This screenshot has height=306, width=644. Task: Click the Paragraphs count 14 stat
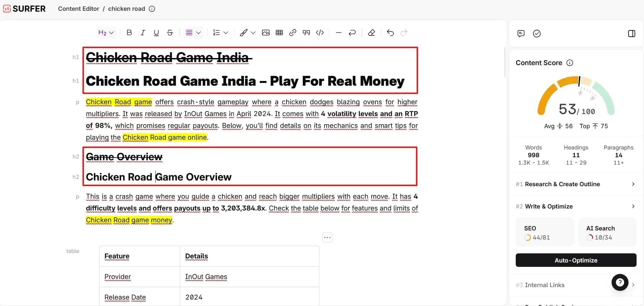pos(619,155)
